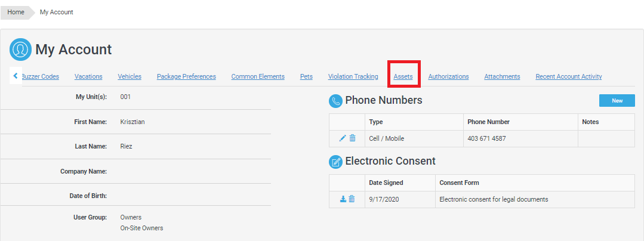This screenshot has height=241, width=644.
Task: Click the Electronic Consent section edit icon
Action: point(335,162)
